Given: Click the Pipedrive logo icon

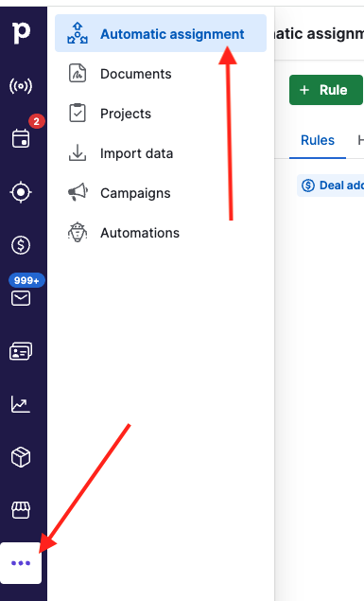Looking at the screenshot, I should tap(21, 32).
